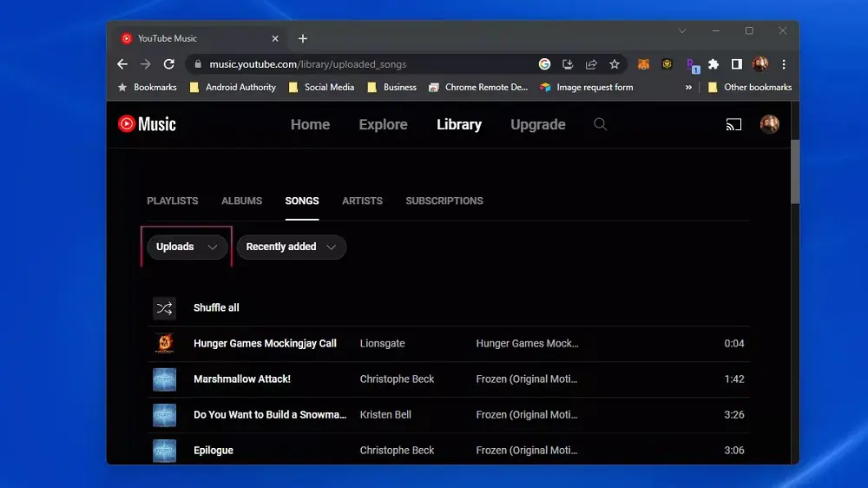Expand the hidden bookmarks overflow chevron
The width and height of the screenshot is (868, 488).
[x=688, y=88]
